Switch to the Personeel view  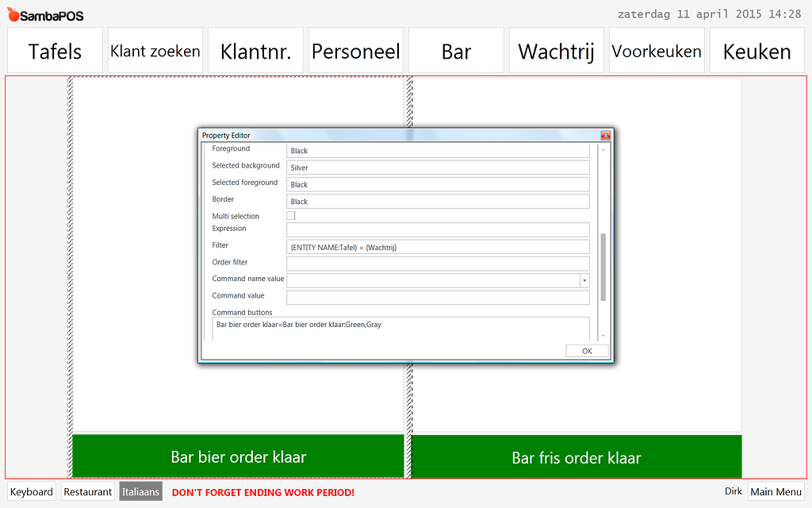tap(355, 50)
